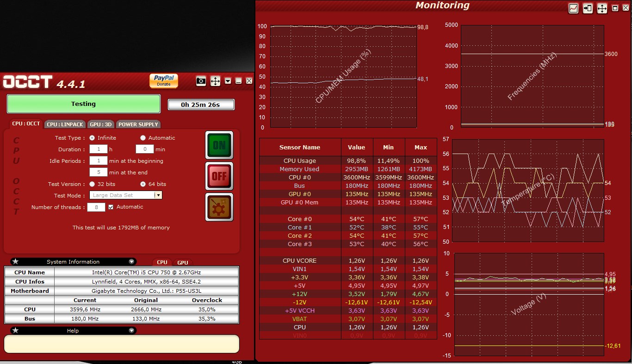The image size is (632, 364).
Task: Click the CPU/MEM Usage graph
Action: pos(343,76)
